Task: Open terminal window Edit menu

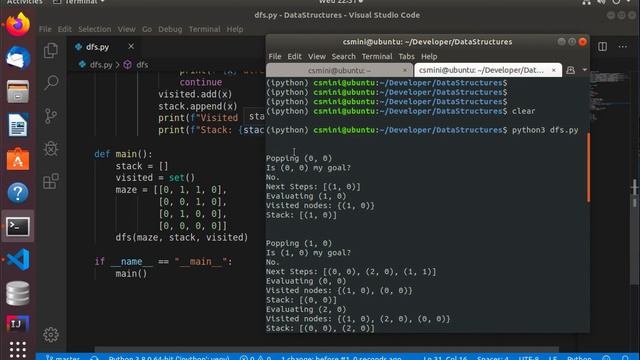Action: point(294,57)
